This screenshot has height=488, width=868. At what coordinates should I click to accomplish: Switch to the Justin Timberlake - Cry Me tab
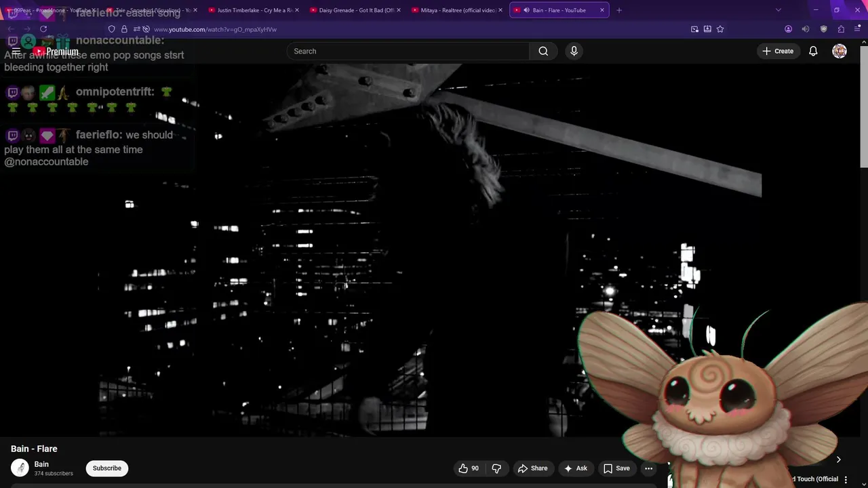coord(250,10)
